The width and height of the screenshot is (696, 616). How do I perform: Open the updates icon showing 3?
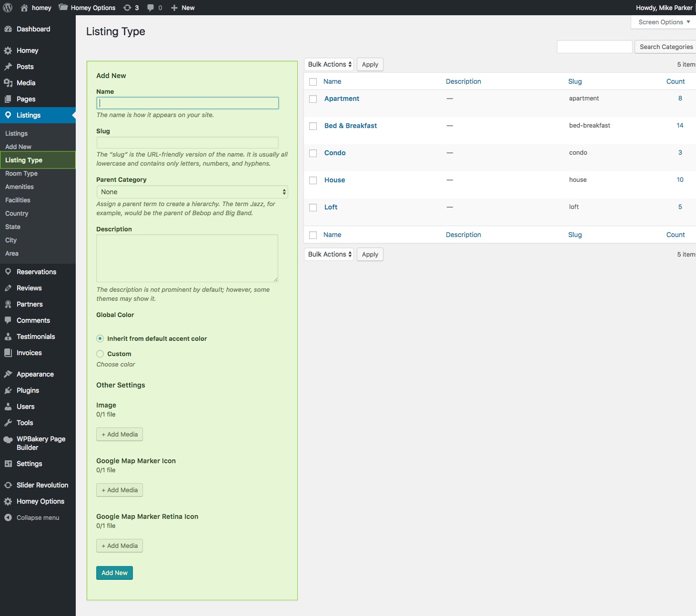point(127,8)
